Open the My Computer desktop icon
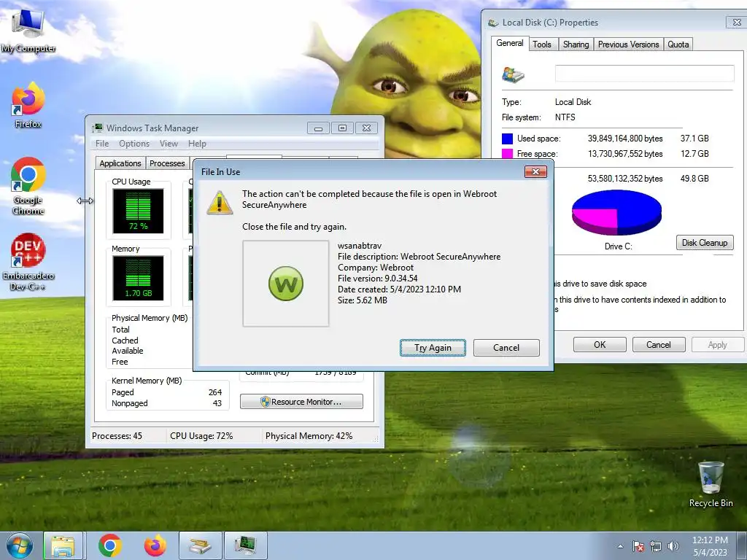The width and height of the screenshot is (747, 560). [x=28, y=31]
